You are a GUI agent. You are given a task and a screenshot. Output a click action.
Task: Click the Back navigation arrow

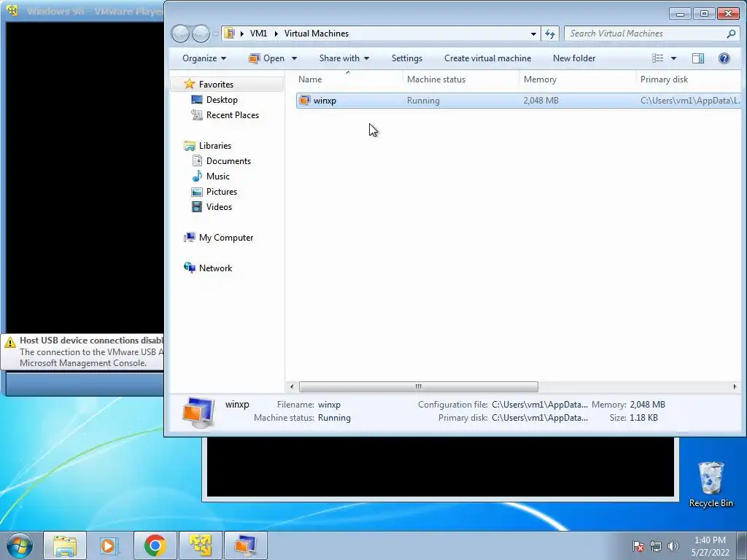181,34
